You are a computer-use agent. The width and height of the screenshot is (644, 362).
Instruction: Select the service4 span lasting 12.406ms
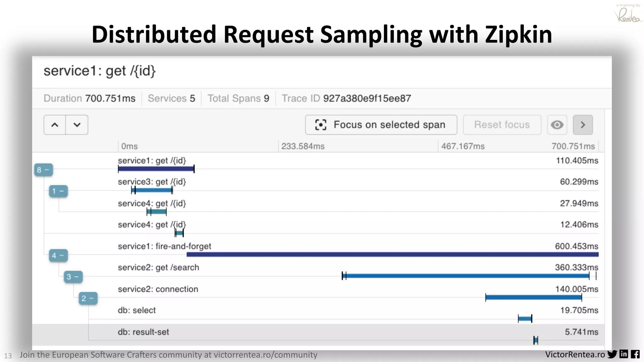179,233
